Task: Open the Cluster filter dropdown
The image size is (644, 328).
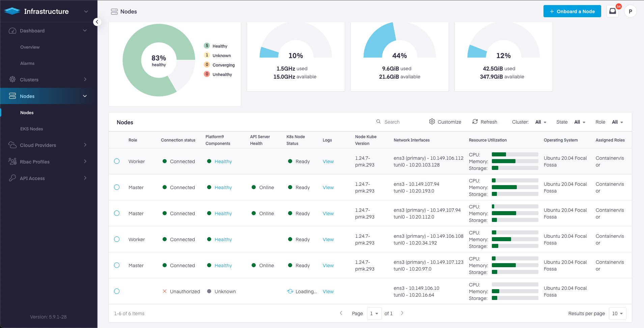Action: 540,122
